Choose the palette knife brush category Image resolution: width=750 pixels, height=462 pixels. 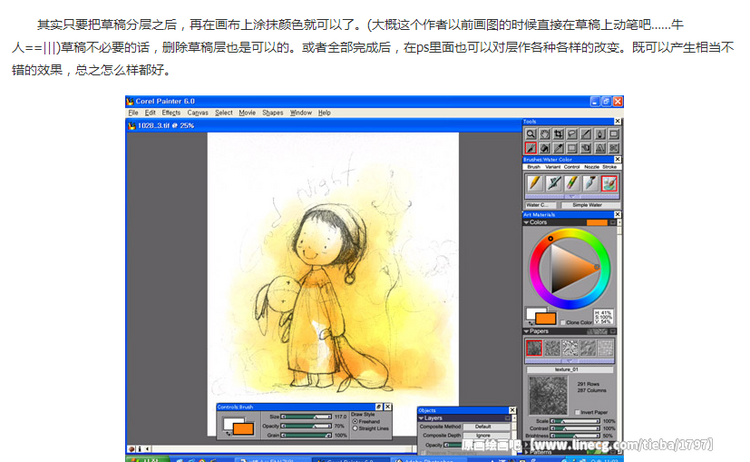tap(591, 183)
